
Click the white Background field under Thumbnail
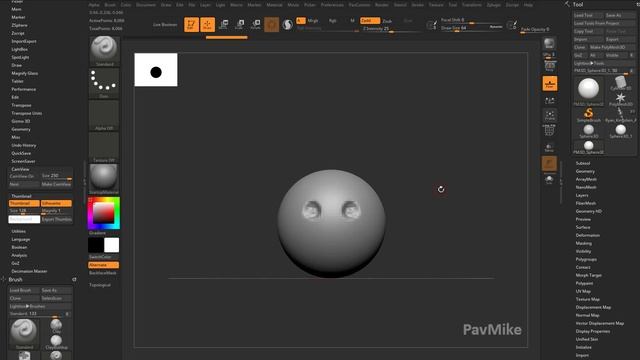[x=24, y=219]
